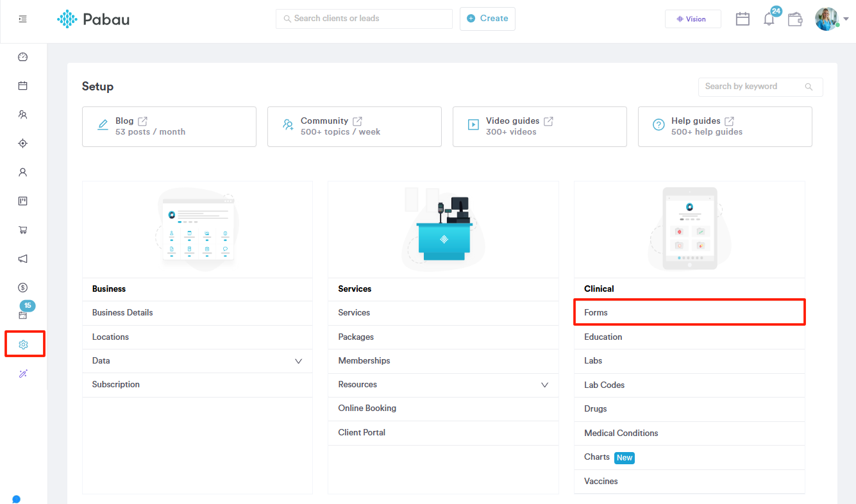Open the Dashboard from the sidebar
Image resolution: width=856 pixels, height=504 pixels.
point(22,56)
